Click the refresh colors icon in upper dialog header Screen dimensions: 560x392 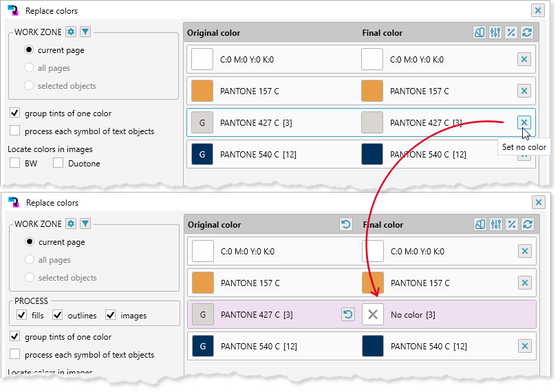pyautogui.click(x=527, y=32)
